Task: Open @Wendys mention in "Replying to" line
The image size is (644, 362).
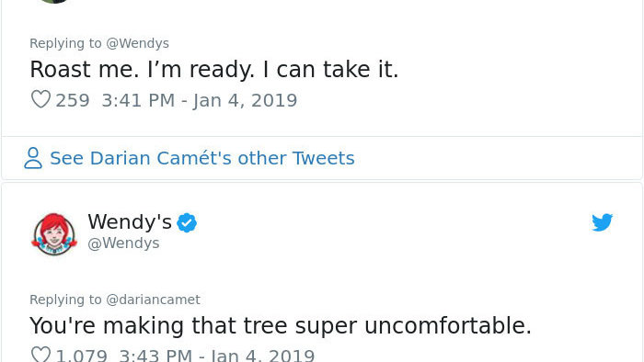Action: coord(138,43)
